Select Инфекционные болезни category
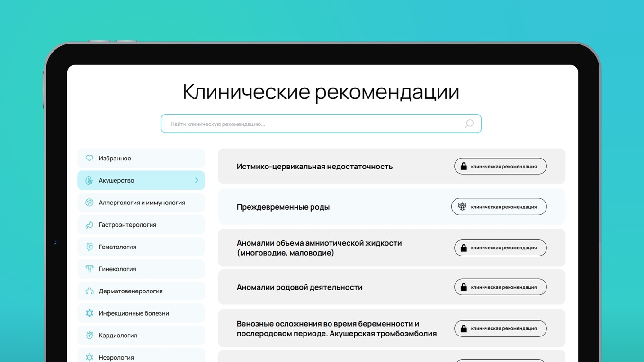This screenshot has width=644, height=362. 141,313
